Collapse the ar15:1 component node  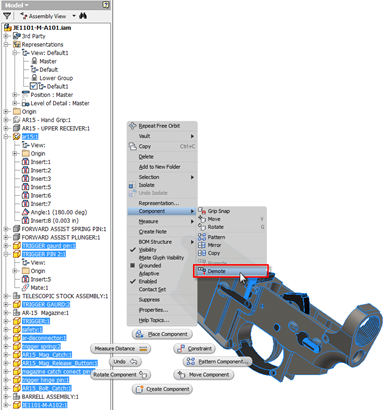click(x=6, y=137)
